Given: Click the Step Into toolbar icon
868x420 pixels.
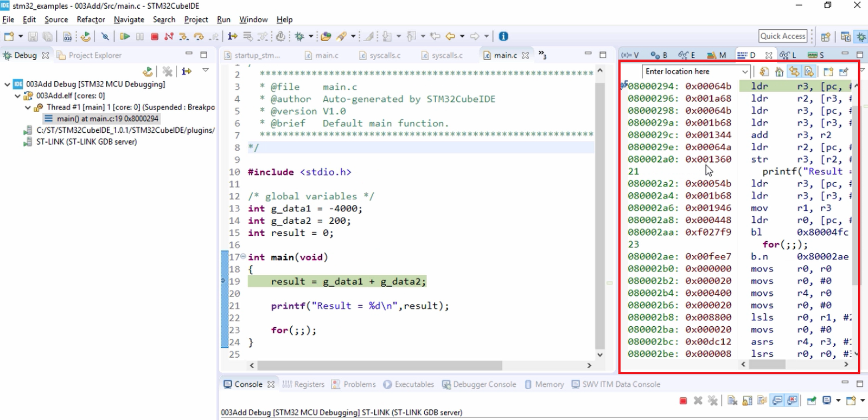Looking at the screenshot, I should click(184, 36).
